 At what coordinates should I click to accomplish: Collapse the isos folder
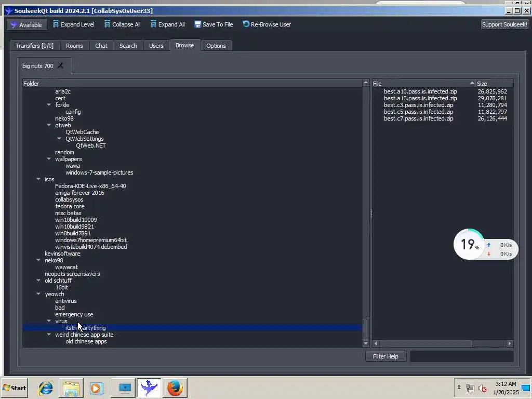coord(38,179)
